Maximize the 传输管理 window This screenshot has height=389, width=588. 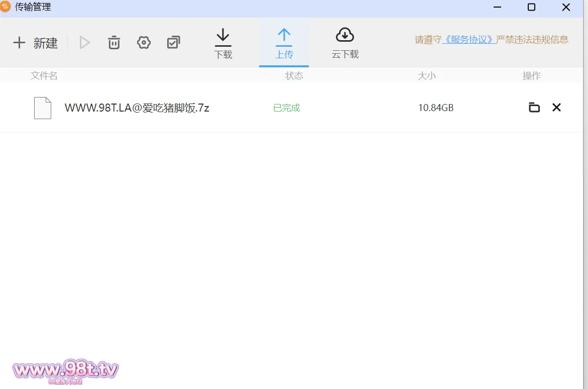531,8
